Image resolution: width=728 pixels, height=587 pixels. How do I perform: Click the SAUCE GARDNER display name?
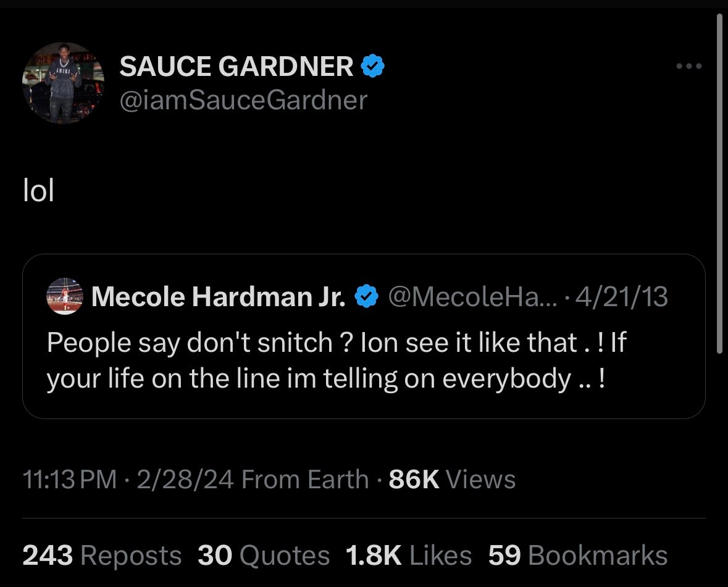(x=238, y=65)
